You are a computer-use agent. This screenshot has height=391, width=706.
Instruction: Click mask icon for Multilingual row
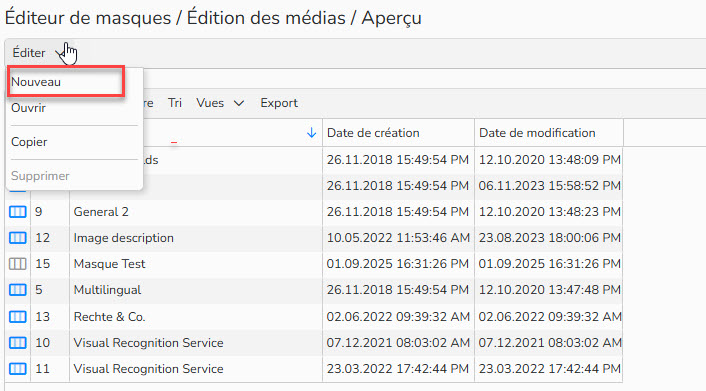coord(18,290)
